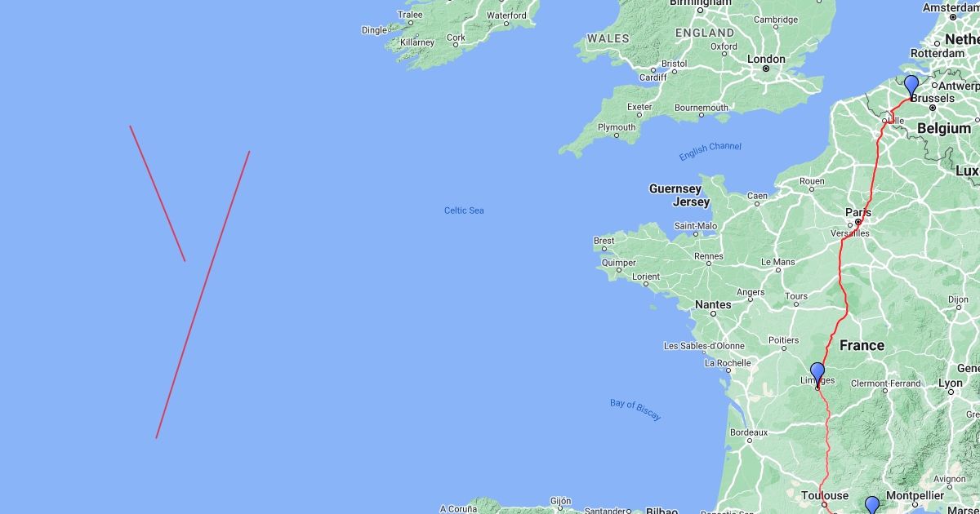This screenshot has height=514, width=980.
Task: Click the blue map pin at Brussels
Action: (x=911, y=86)
